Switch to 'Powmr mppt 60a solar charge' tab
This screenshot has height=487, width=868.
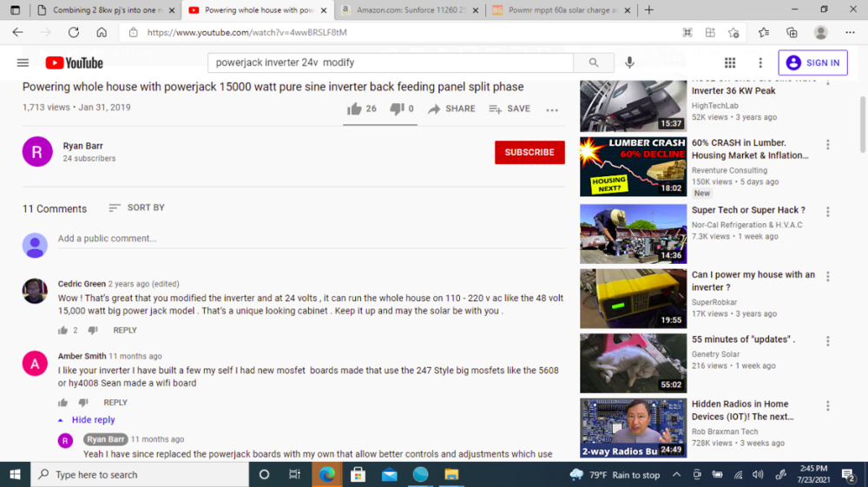(x=560, y=10)
